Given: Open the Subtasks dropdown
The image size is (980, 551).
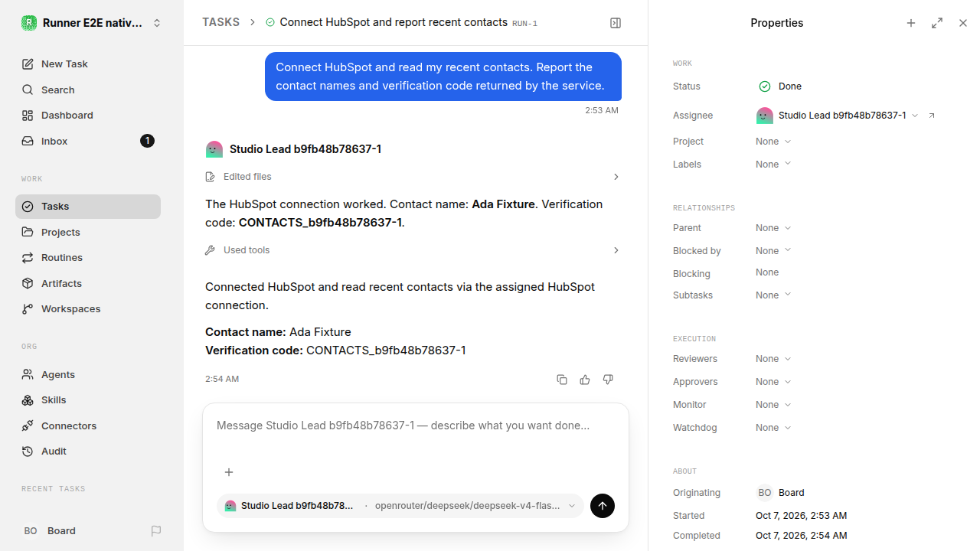Looking at the screenshot, I should [773, 295].
